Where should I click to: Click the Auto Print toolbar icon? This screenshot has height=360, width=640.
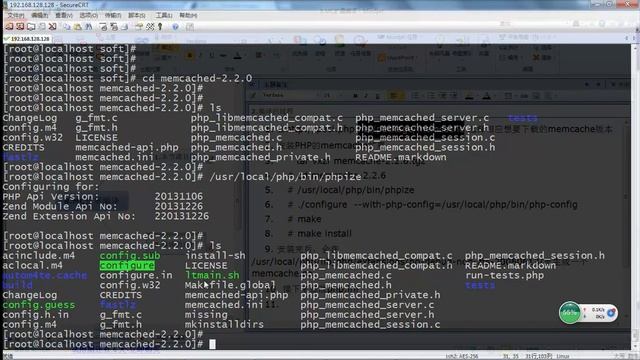click(x=124, y=27)
